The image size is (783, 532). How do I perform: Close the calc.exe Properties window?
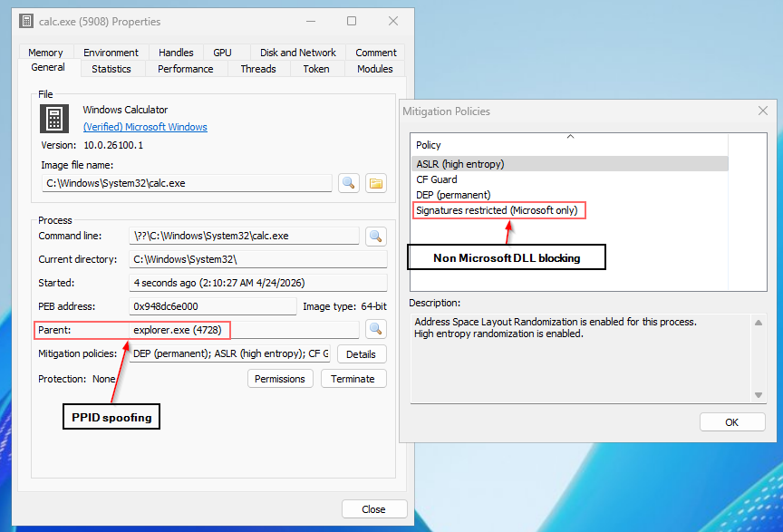click(393, 21)
